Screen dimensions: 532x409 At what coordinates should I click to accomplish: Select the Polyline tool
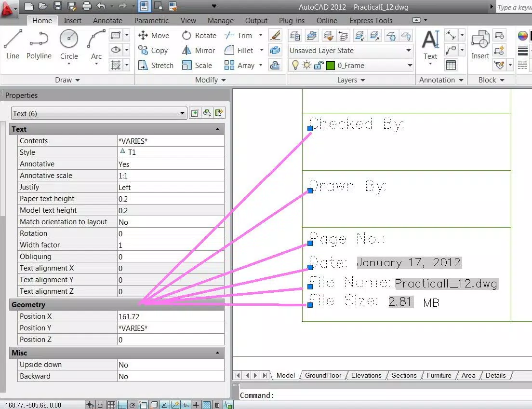[x=39, y=44]
